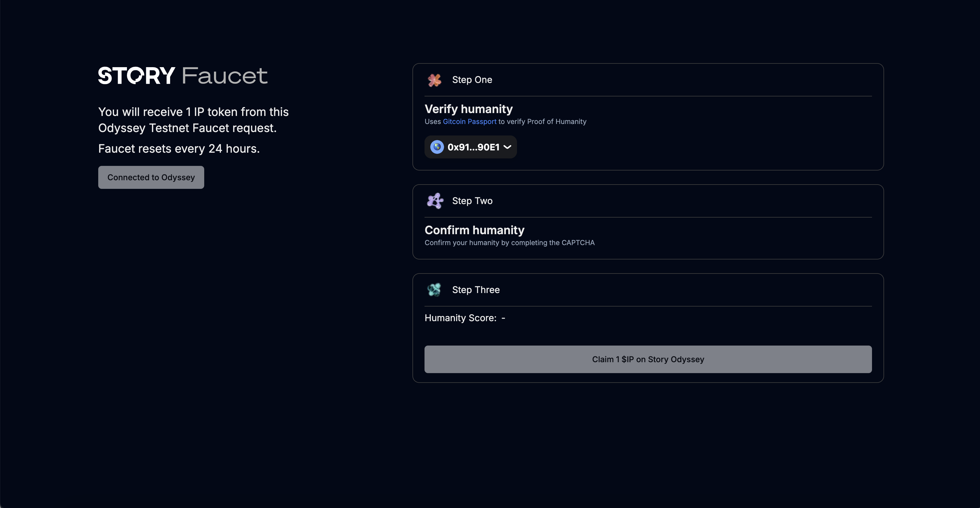Select the Confirm humanity heading
980x508 pixels.
click(x=474, y=230)
